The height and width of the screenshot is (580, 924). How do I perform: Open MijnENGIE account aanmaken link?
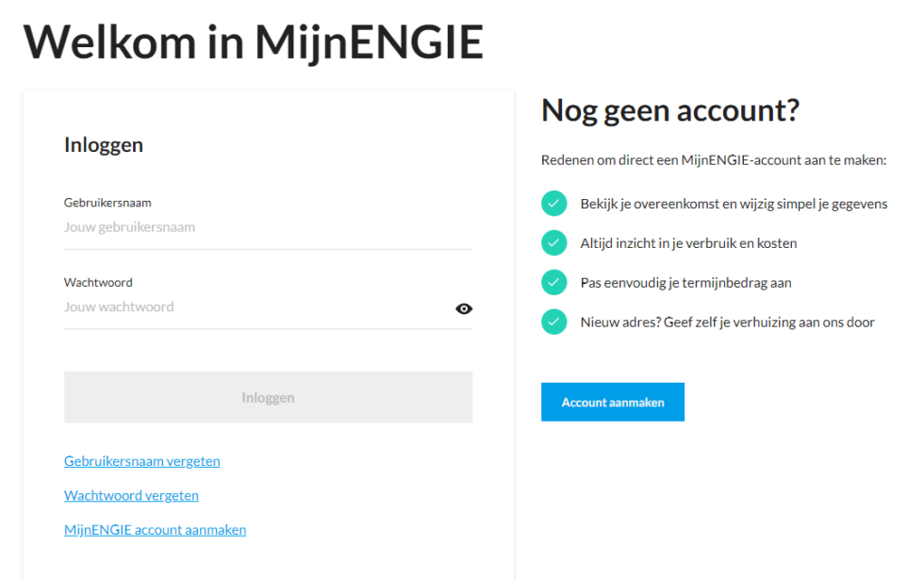(x=155, y=529)
